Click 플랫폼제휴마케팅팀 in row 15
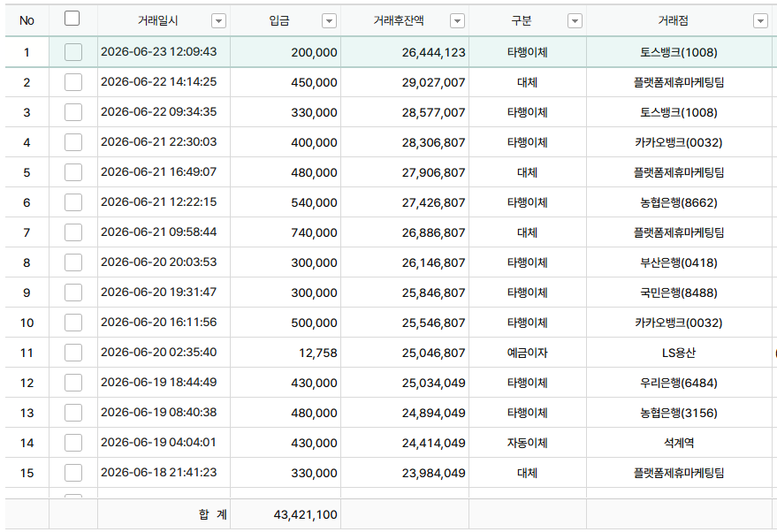This screenshot has height=532, width=777. point(678,473)
